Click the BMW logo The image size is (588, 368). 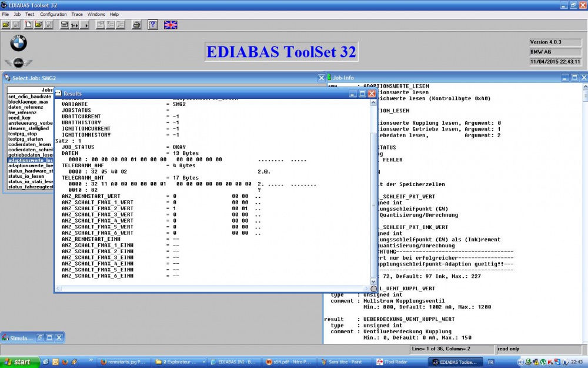18,43
